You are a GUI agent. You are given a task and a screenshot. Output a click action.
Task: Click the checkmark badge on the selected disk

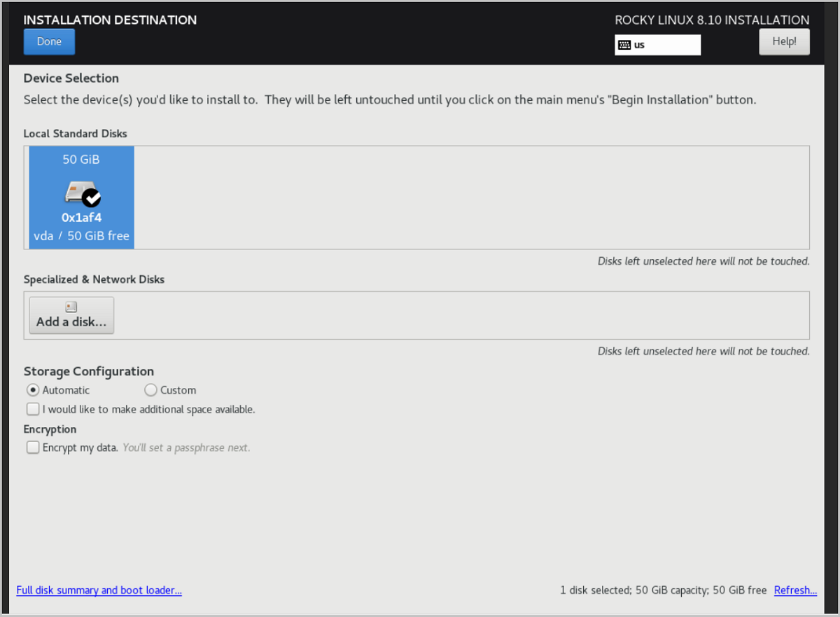tap(91, 198)
